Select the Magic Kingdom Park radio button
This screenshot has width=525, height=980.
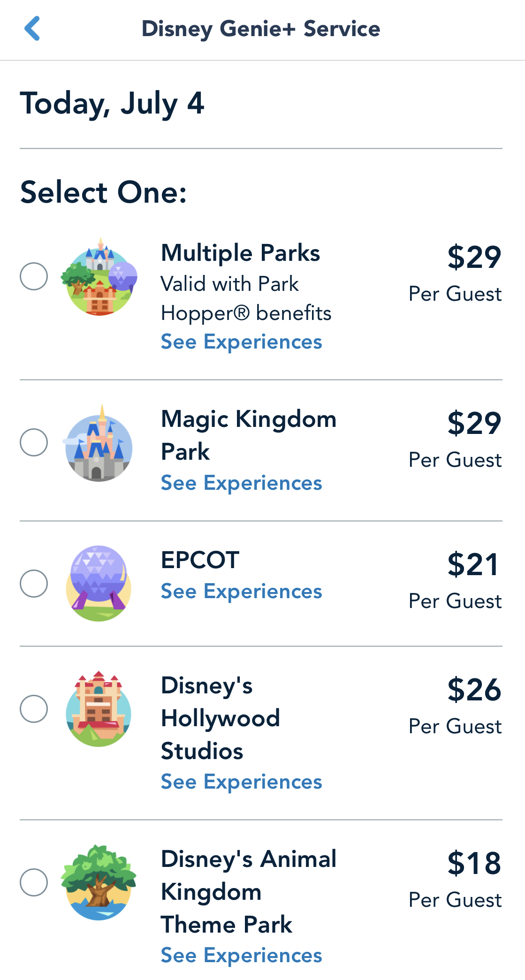(34, 442)
